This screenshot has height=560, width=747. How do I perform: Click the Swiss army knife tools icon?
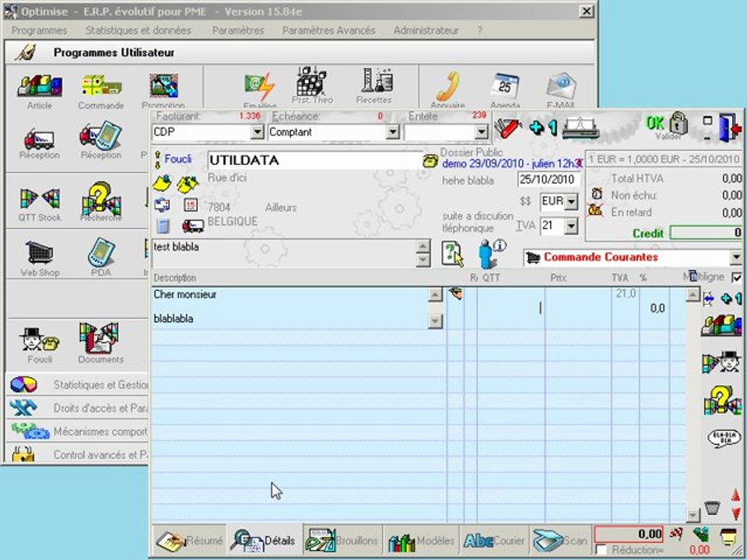click(x=508, y=127)
